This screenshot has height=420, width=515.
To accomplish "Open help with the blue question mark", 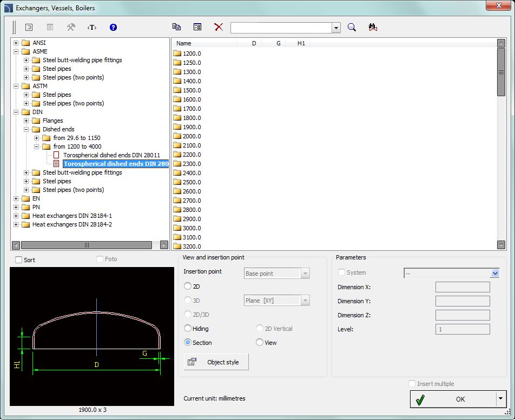I will pyautogui.click(x=113, y=27).
